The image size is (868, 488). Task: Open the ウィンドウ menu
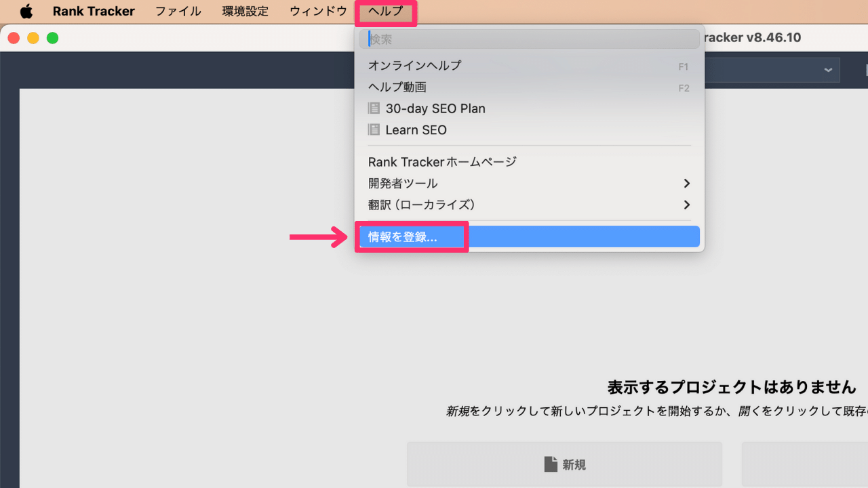[x=318, y=12]
